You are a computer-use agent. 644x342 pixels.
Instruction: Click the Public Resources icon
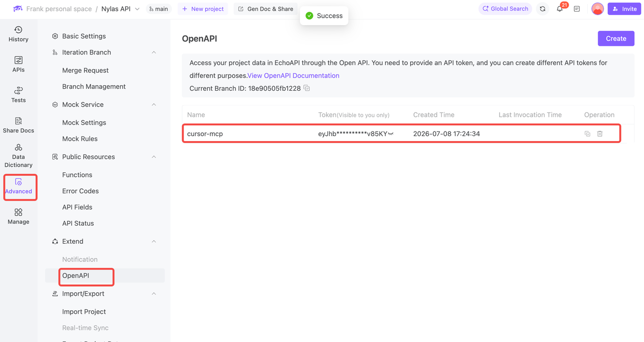click(x=55, y=157)
